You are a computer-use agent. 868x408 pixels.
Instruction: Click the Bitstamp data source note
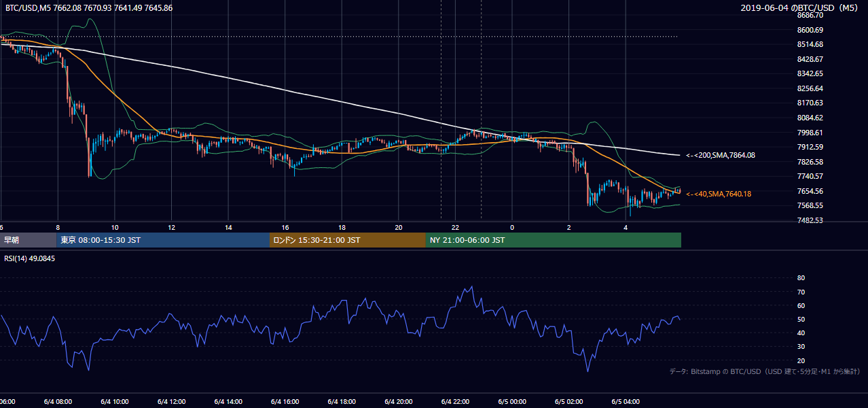(x=765, y=371)
